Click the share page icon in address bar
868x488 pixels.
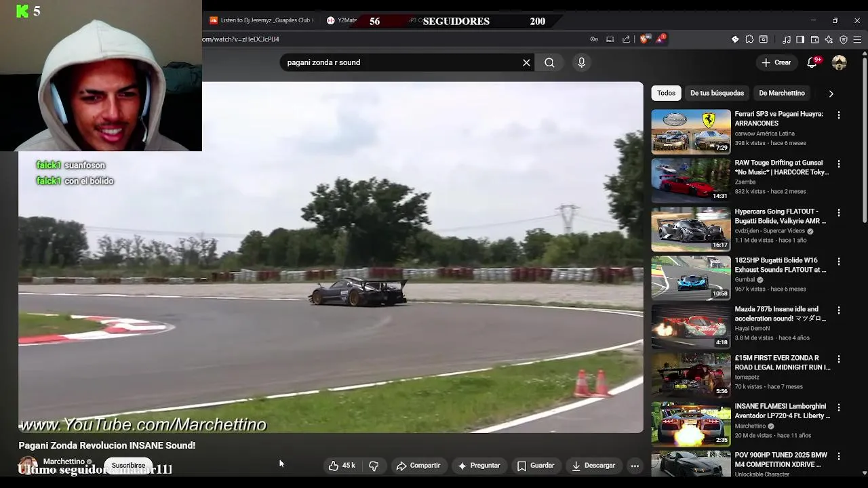pyautogui.click(x=626, y=39)
